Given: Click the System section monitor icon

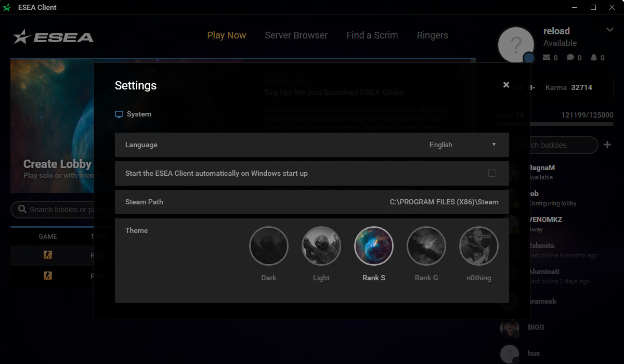Looking at the screenshot, I should click(x=119, y=114).
